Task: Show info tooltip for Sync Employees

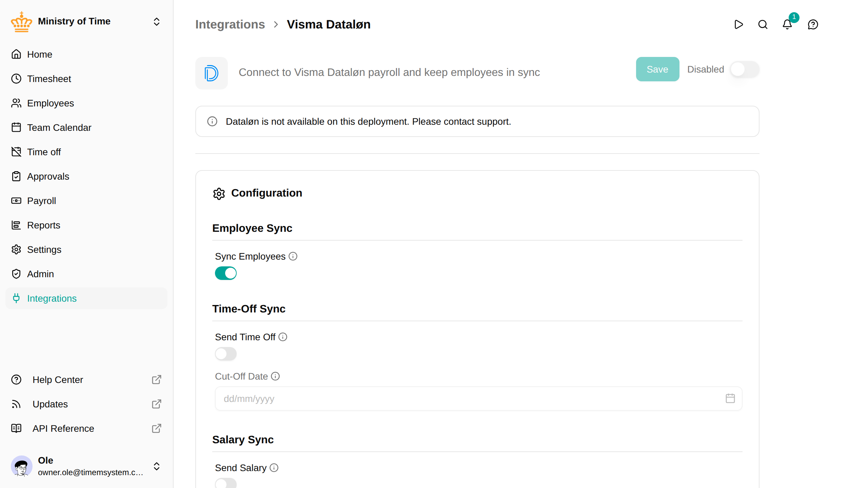Action: coord(293,257)
